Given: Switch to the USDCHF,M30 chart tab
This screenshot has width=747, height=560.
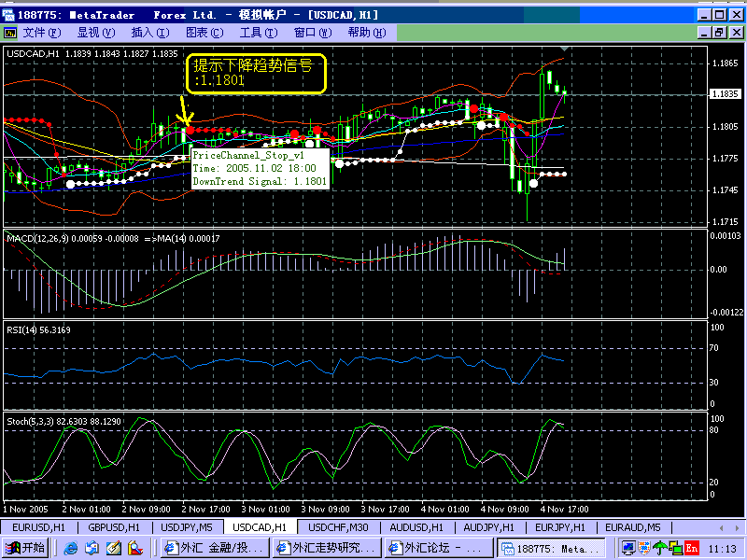Looking at the screenshot, I should (x=338, y=527).
